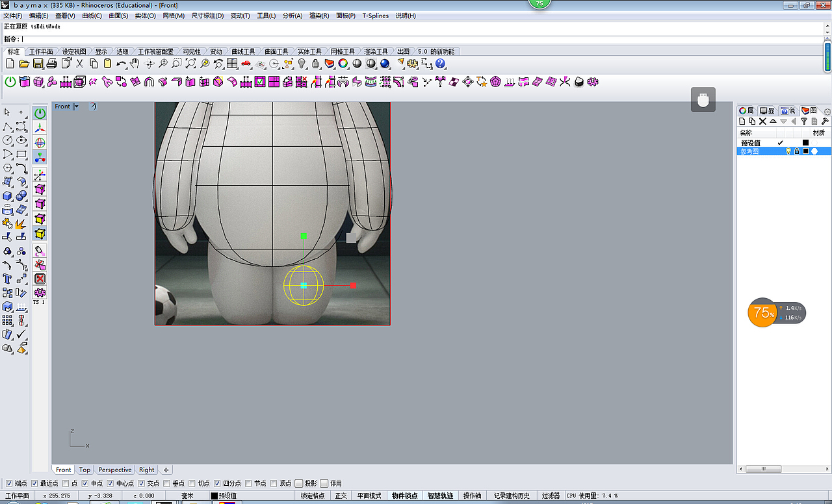
Task: Add a viewport tab with the plus button
Action: point(166,470)
